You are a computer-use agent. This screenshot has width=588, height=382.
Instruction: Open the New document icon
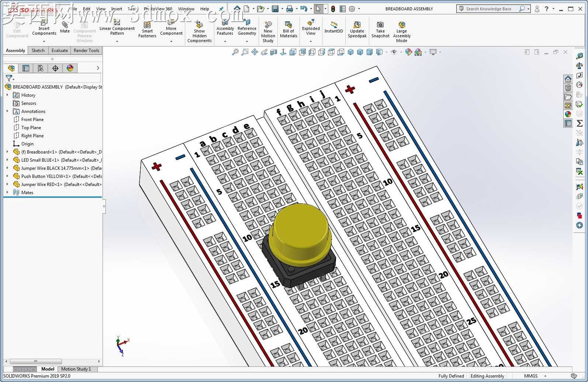tap(246, 8)
